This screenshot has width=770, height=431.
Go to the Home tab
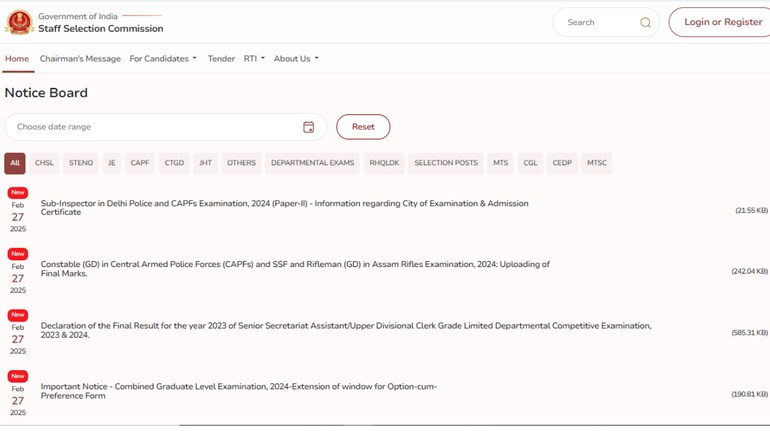point(17,59)
